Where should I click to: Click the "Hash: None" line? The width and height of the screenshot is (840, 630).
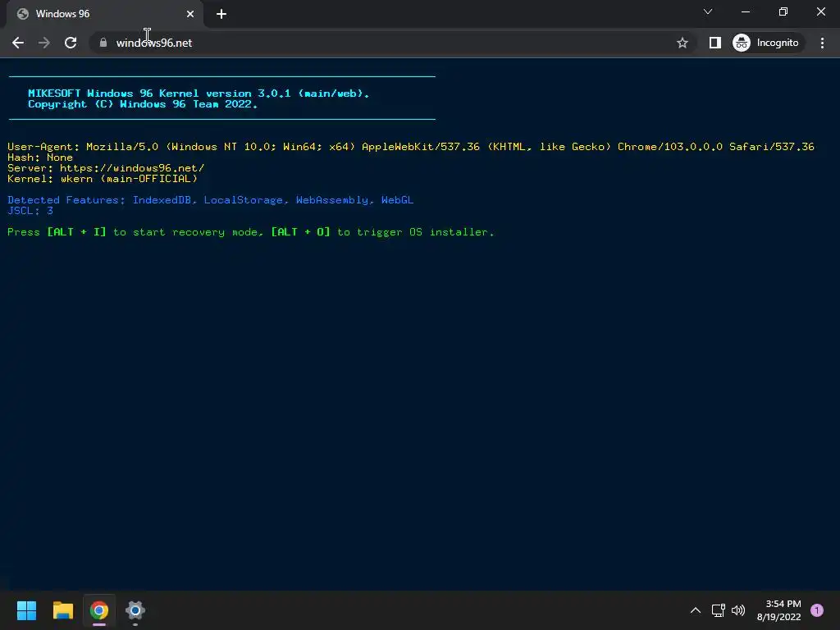40,157
